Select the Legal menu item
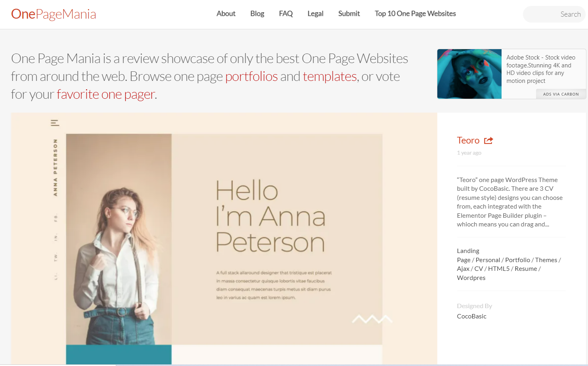 [316, 13]
